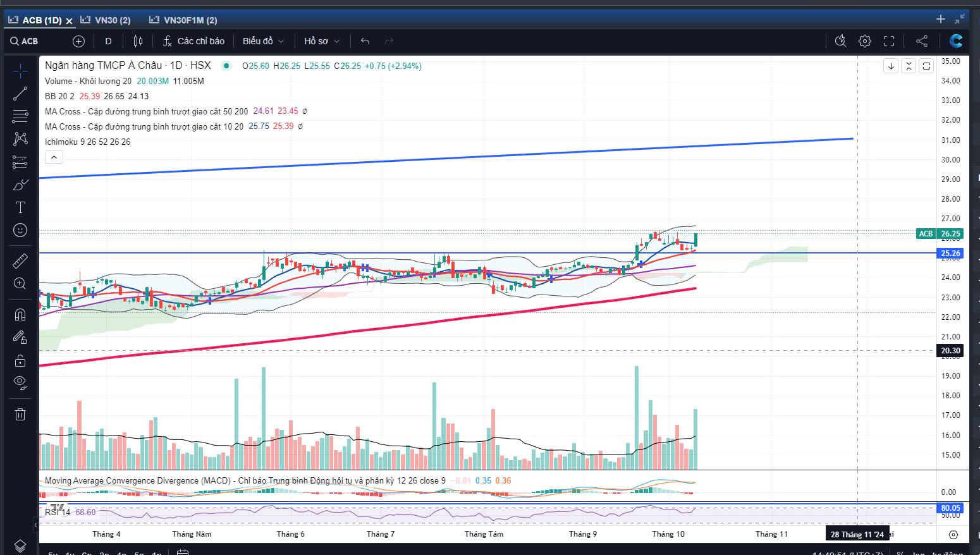Click the Volume indicator legend
Screen dimensions: 980x555
[89, 81]
